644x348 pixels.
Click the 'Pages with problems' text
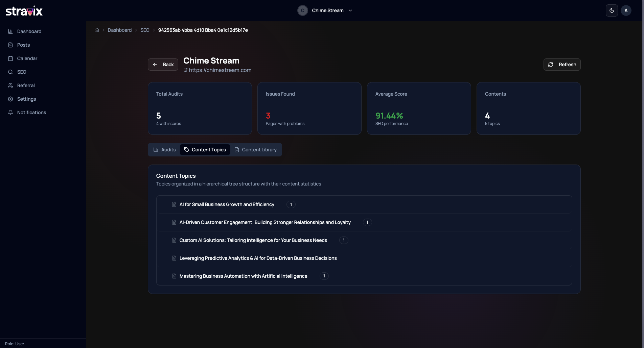[285, 124]
